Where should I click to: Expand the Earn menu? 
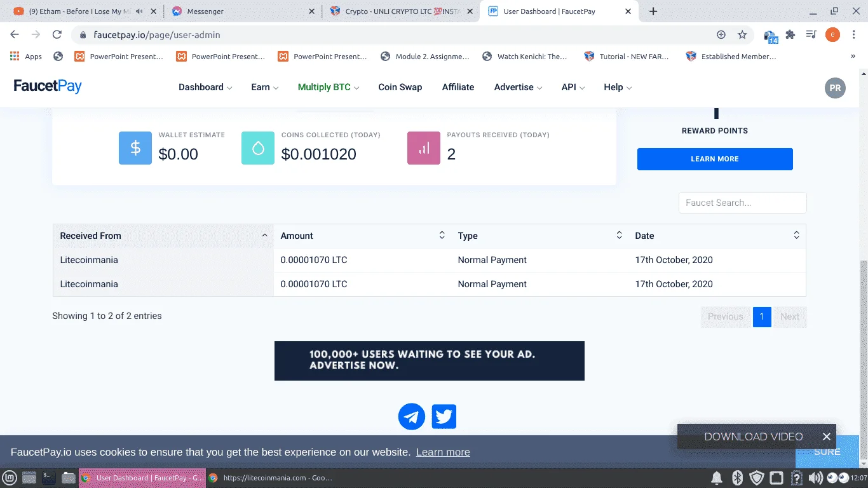click(x=265, y=87)
